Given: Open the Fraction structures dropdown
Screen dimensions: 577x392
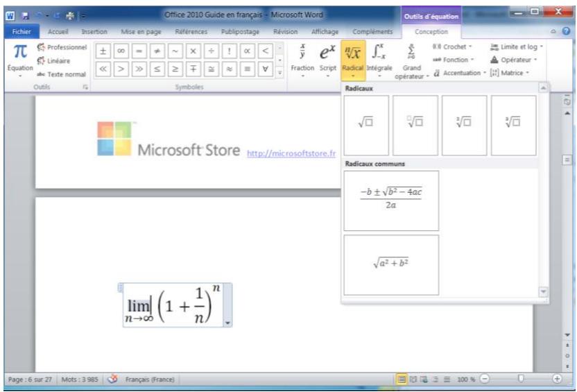Looking at the screenshot, I should pyautogui.click(x=302, y=61).
